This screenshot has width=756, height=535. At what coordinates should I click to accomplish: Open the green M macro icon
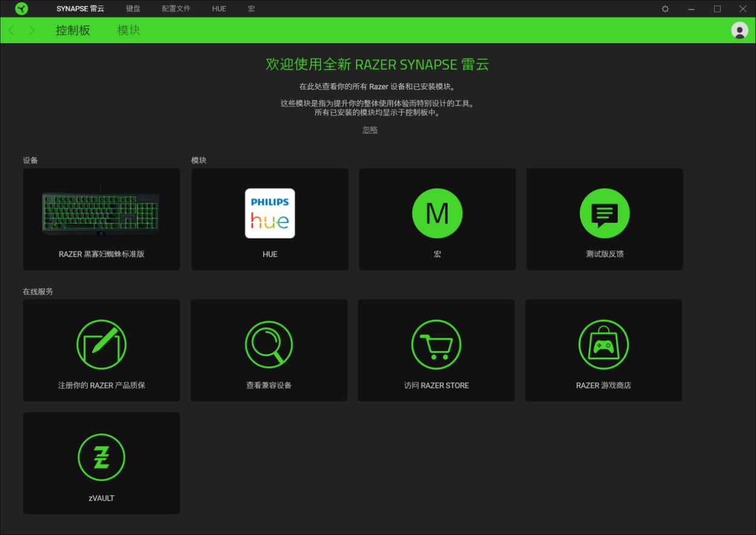pos(437,214)
